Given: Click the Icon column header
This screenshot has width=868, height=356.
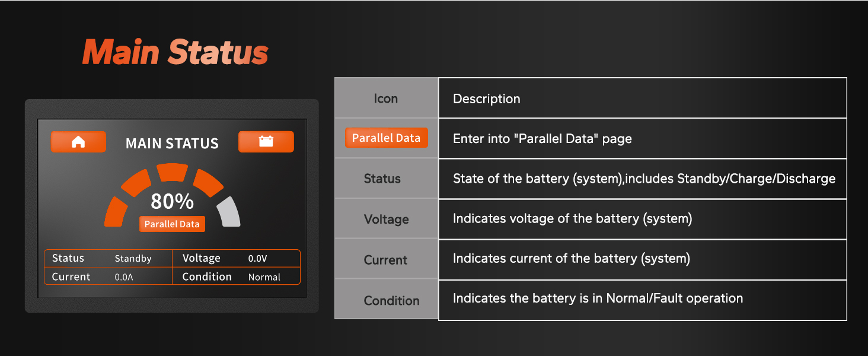Looking at the screenshot, I should (386, 98).
